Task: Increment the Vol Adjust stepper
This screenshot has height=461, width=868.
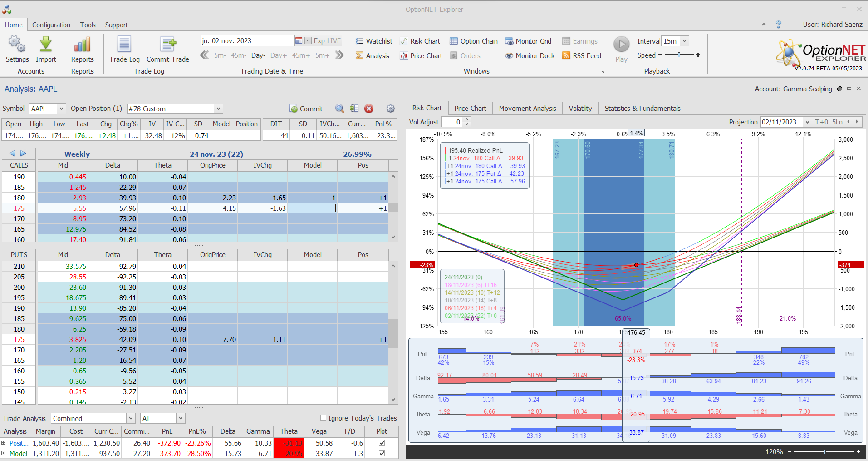Action: 467,119
